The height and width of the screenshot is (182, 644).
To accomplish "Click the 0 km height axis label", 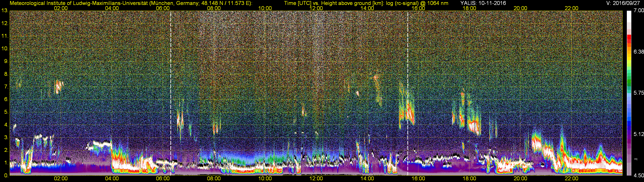I will pyautogui.click(x=6, y=176).
